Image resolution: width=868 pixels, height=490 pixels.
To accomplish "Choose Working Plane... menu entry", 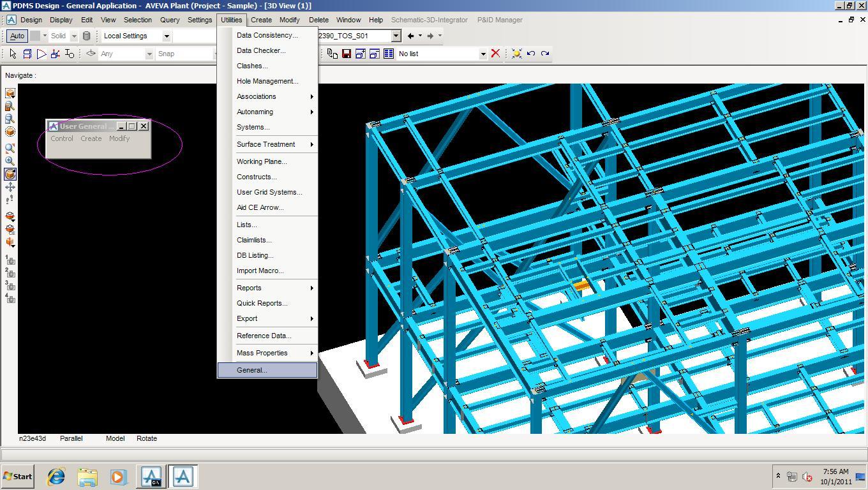I will coord(267,161).
